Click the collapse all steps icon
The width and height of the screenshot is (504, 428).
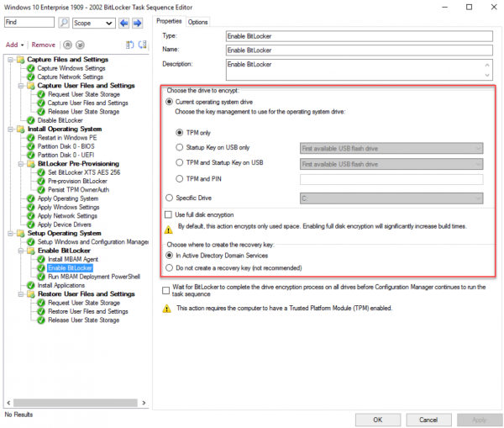pos(143,45)
